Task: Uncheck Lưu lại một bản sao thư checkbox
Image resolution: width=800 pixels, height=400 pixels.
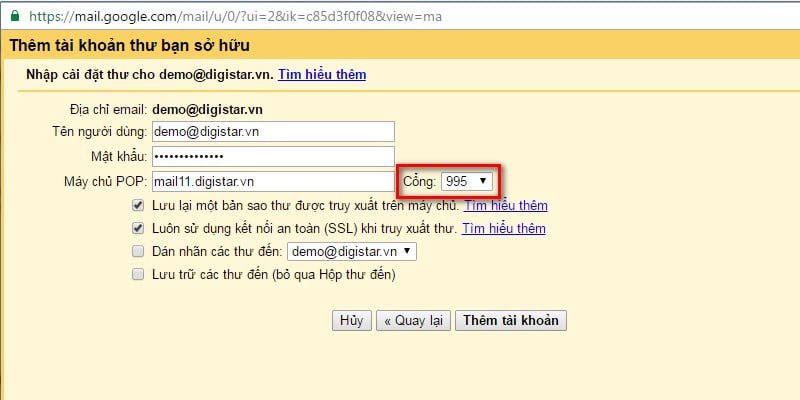Action: (x=137, y=205)
